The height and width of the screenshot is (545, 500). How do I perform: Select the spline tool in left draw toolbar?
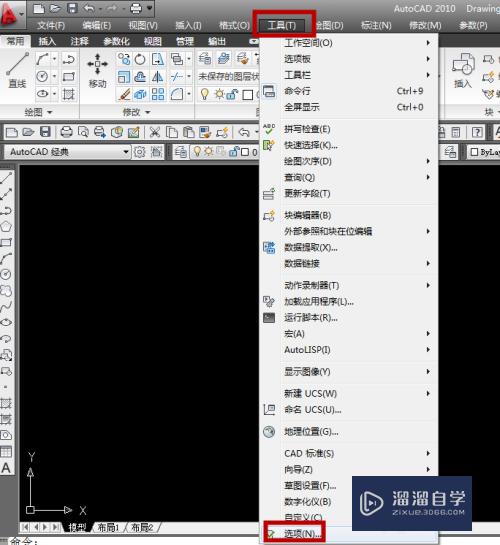[x=6, y=306]
